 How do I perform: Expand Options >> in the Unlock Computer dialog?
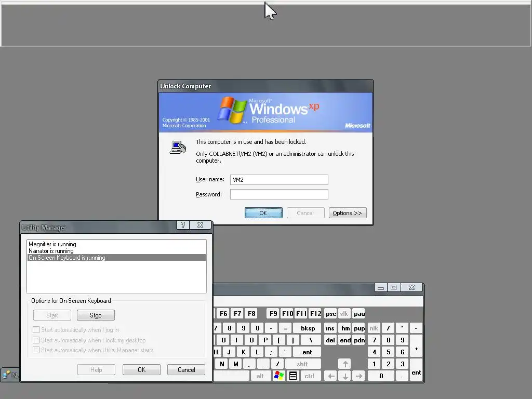348,212
